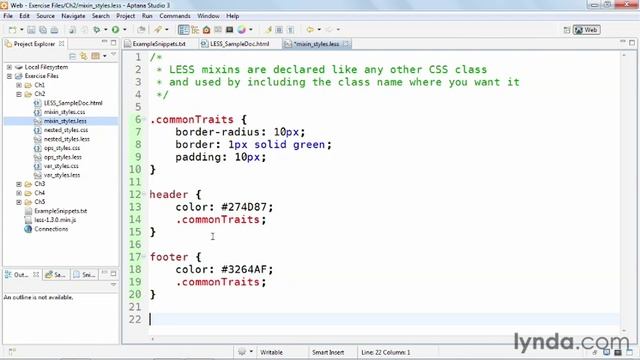Open the File menu
Image resolution: width=640 pixels, height=360 pixels.
click(8, 16)
